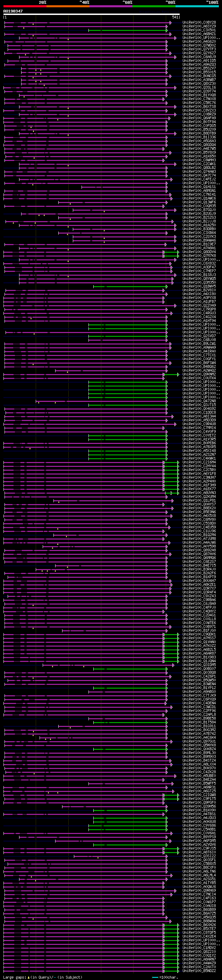The width and height of the screenshot is (222, 980).
Task: Select the UniRef100_A5G6A3 label
Action: (199, 141)
